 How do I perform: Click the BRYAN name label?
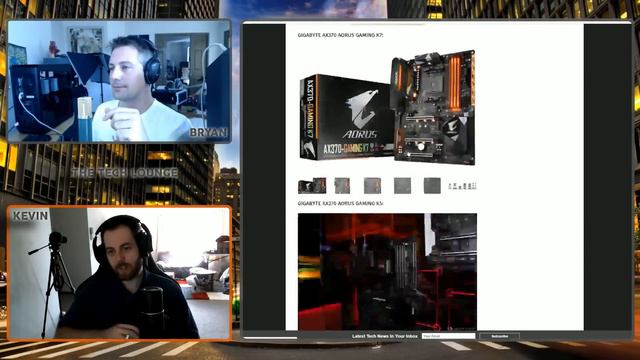[x=208, y=133]
